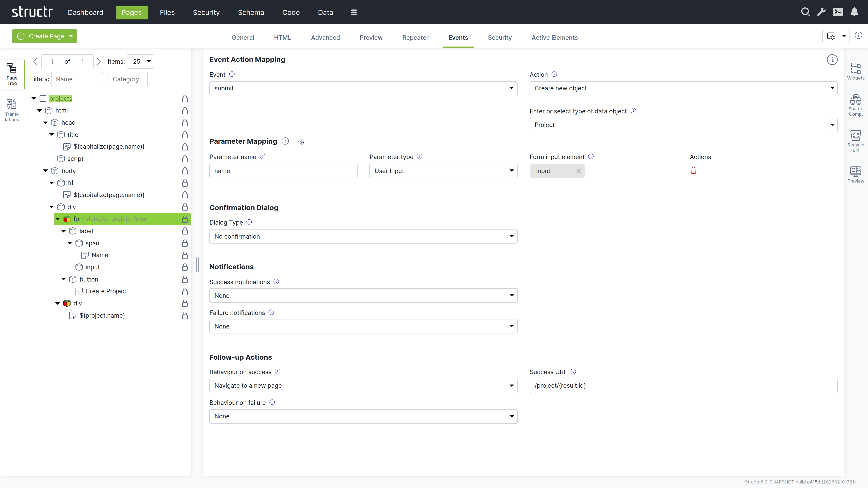Open the global search magnifier icon

805,12
